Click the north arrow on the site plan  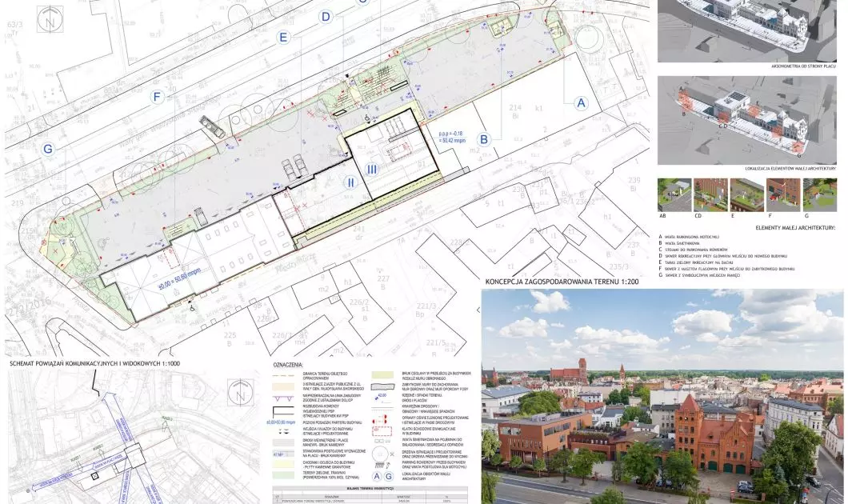point(50,19)
